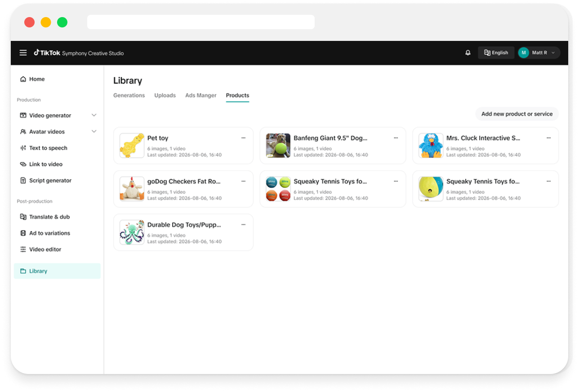The height and width of the screenshot is (392, 579).
Task: Expand the Video generator chevron
Action: click(94, 116)
